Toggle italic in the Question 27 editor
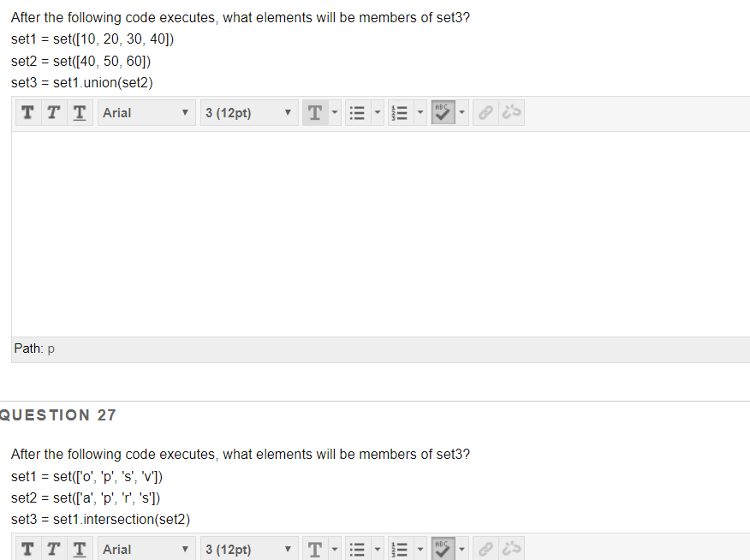Image resolution: width=750 pixels, height=560 pixels. click(x=52, y=549)
